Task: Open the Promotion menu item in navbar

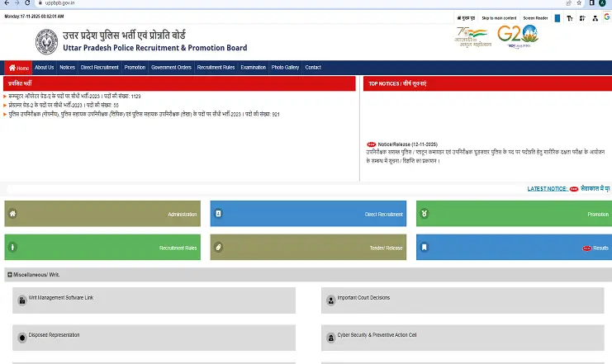Action: pyautogui.click(x=135, y=68)
